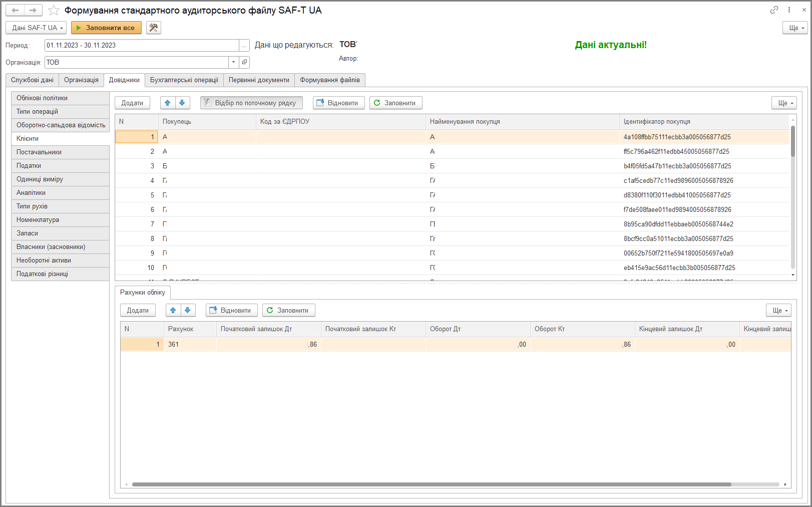Image resolution: width=812 pixels, height=507 pixels.
Task: Open the top-right Ще menu
Action: [795, 28]
